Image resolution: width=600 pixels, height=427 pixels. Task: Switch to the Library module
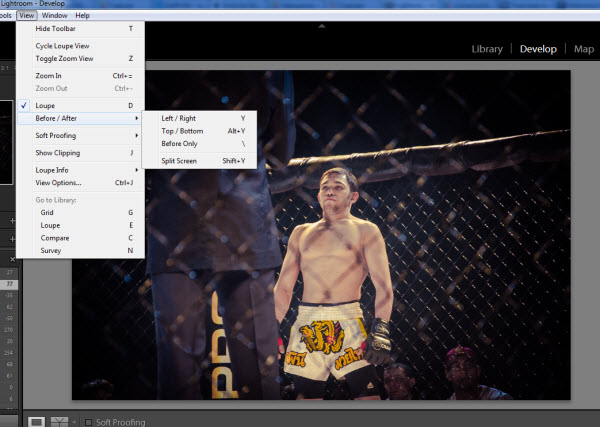pos(486,49)
